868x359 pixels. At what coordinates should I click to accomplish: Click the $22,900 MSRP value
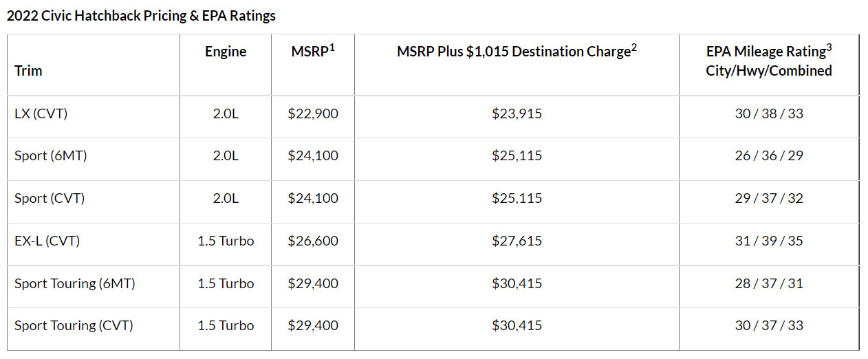(x=313, y=113)
